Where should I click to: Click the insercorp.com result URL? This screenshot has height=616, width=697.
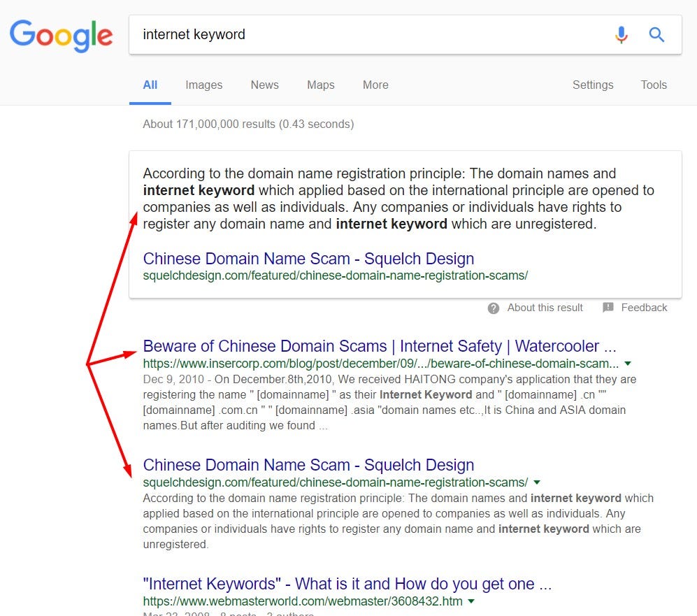tap(380, 364)
